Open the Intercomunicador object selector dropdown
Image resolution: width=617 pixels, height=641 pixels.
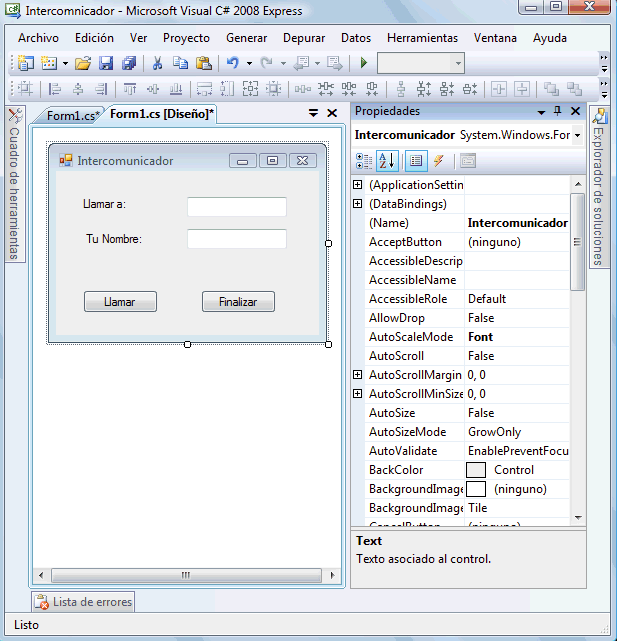pyautogui.click(x=578, y=135)
